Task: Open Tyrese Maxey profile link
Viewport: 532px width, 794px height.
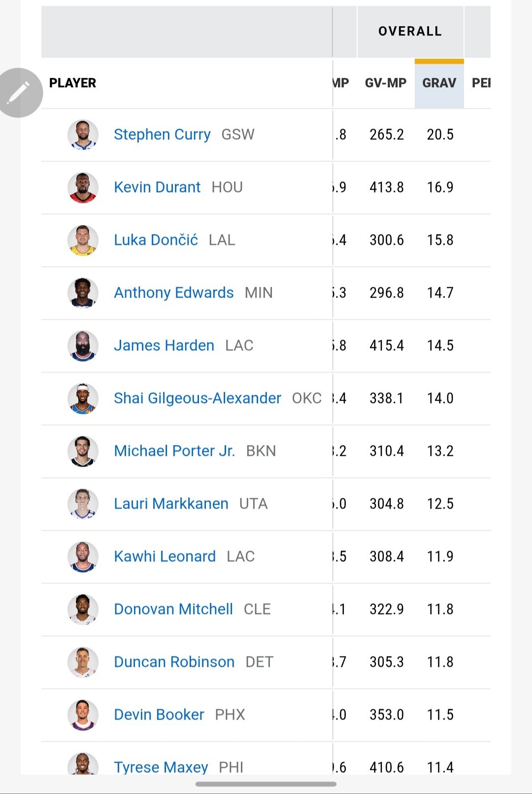Action: (x=161, y=767)
